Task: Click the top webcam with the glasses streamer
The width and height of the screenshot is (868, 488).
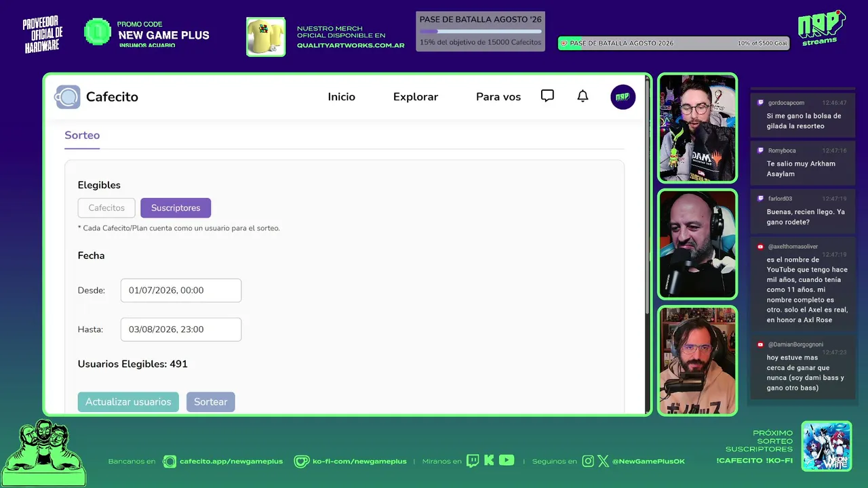Action: click(x=697, y=128)
